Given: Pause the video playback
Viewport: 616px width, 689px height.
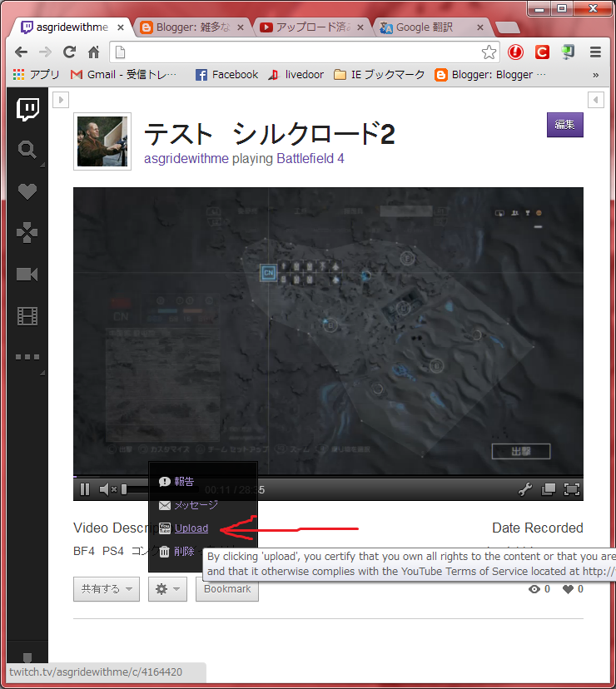Looking at the screenshot, I should 85,489.
